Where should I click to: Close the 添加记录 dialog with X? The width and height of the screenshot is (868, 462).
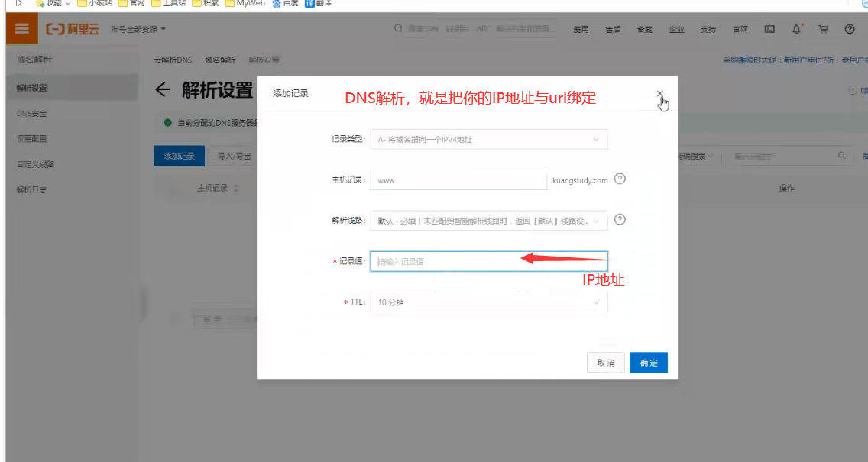click(659, 93)
